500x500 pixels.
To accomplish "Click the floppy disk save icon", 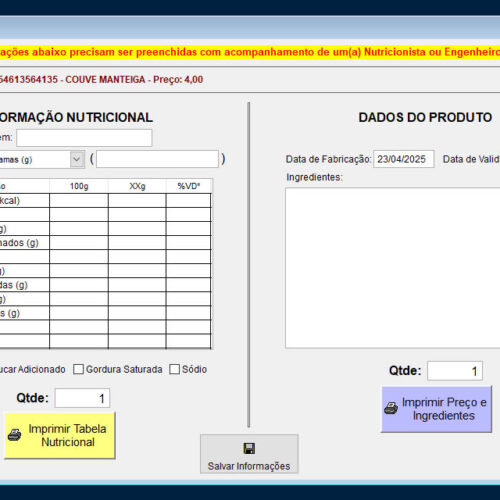I will (249, 448).
